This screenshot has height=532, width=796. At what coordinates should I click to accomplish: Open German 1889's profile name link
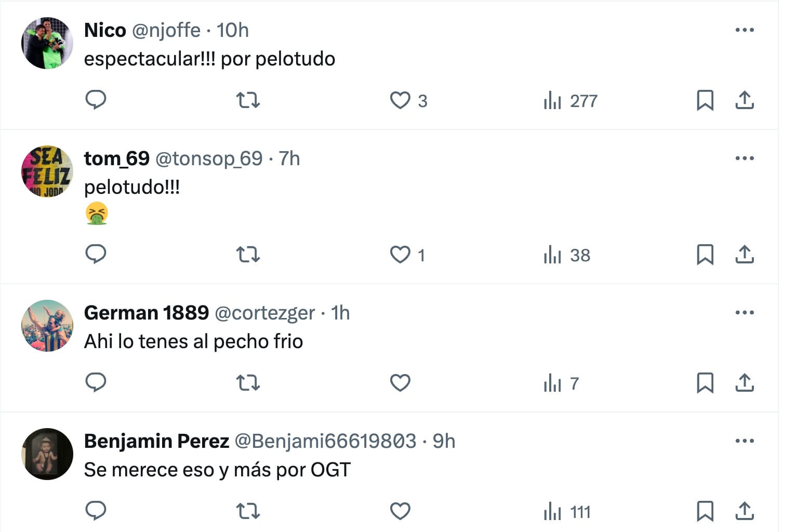click(146, 313)
